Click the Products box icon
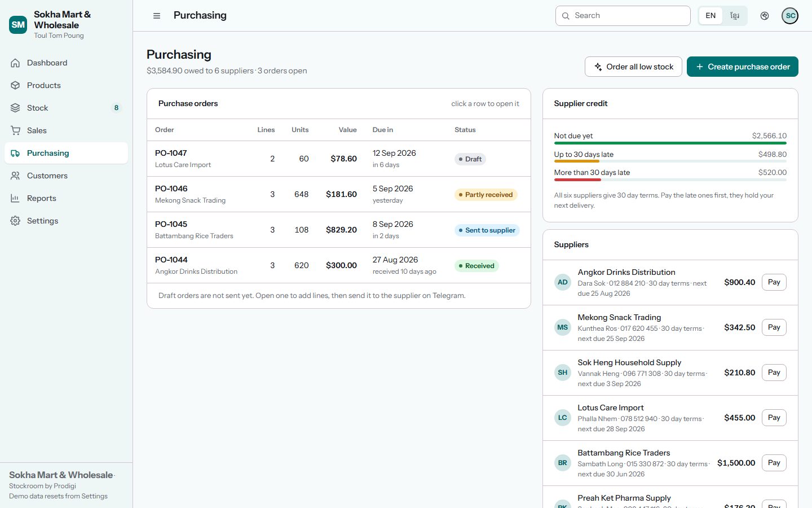812x508 pixels. click(x=15, y=85)
